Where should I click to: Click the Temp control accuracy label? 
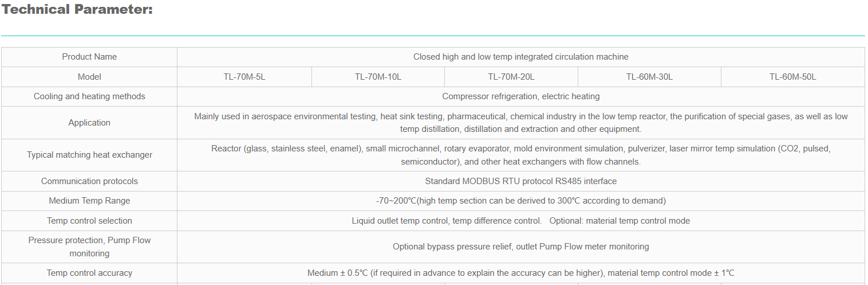pyautogui.click(x=89, y=273)
